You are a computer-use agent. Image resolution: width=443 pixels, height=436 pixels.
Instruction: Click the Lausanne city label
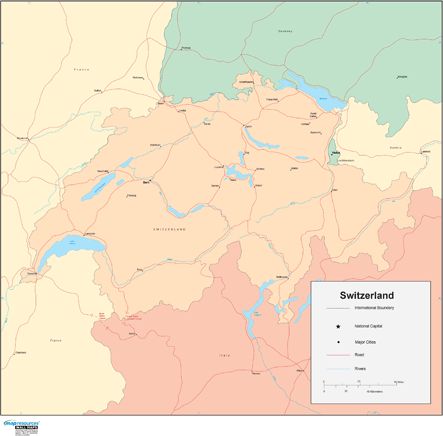tap(90, 234)
